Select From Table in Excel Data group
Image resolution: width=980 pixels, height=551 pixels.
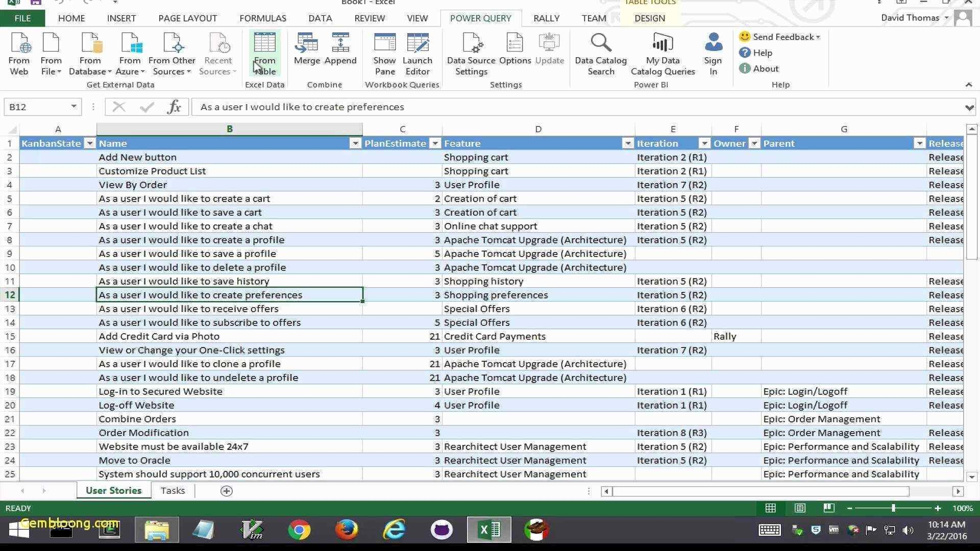pos(264,53)
